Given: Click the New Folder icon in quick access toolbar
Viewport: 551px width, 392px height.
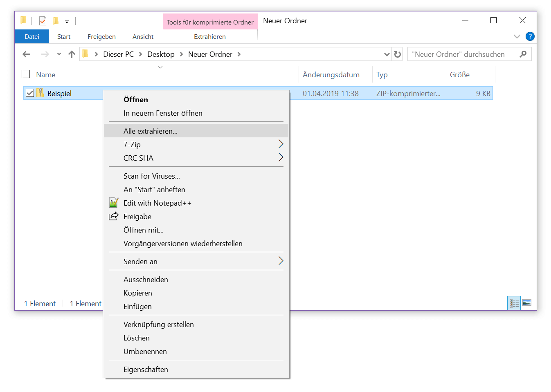Looking at the screenshot, I should [x=56, y=20].
